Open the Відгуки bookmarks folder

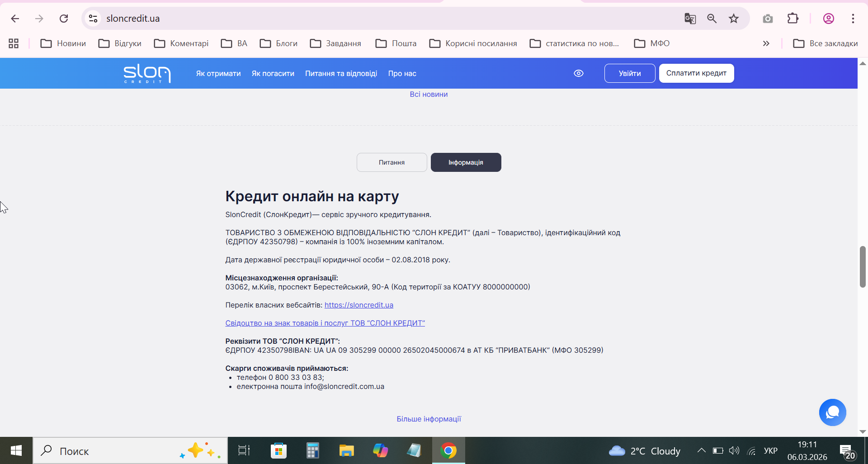[x=120, y=43]
